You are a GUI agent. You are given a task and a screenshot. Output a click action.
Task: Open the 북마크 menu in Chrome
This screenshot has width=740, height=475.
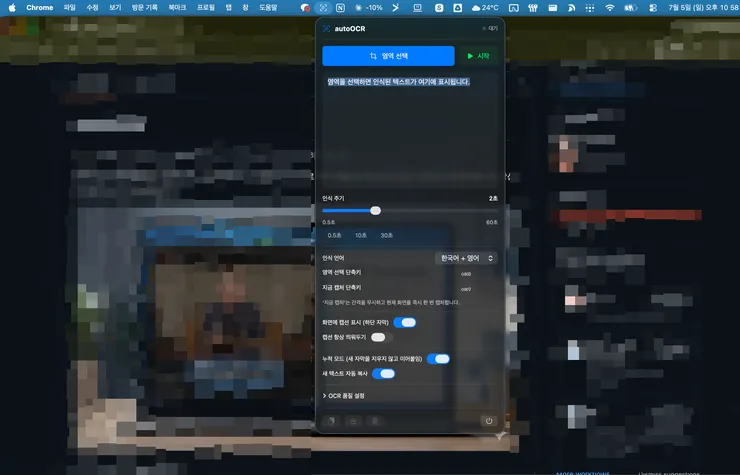[177, 8]
